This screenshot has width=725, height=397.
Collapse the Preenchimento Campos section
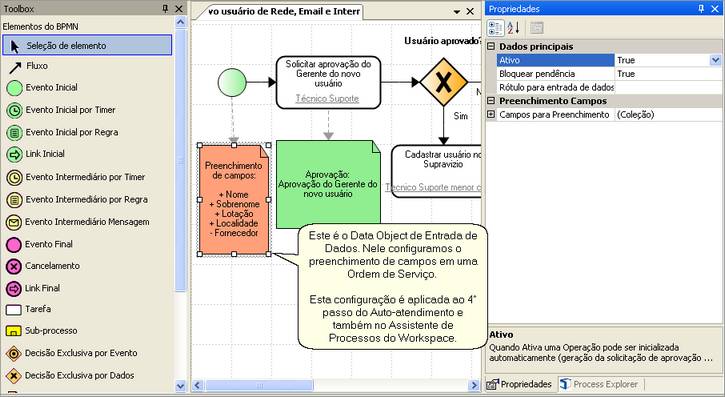point(491,101)
